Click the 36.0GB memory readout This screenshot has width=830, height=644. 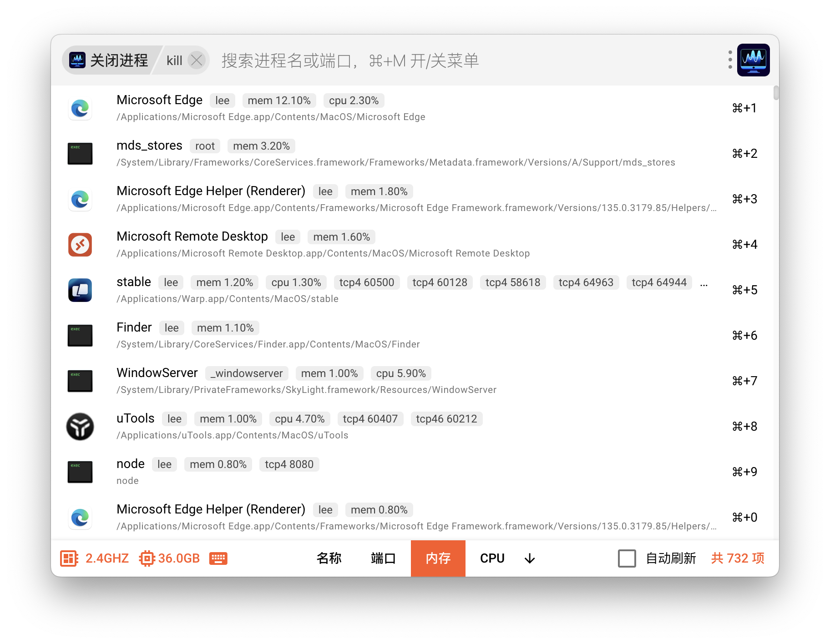[179, 558]
